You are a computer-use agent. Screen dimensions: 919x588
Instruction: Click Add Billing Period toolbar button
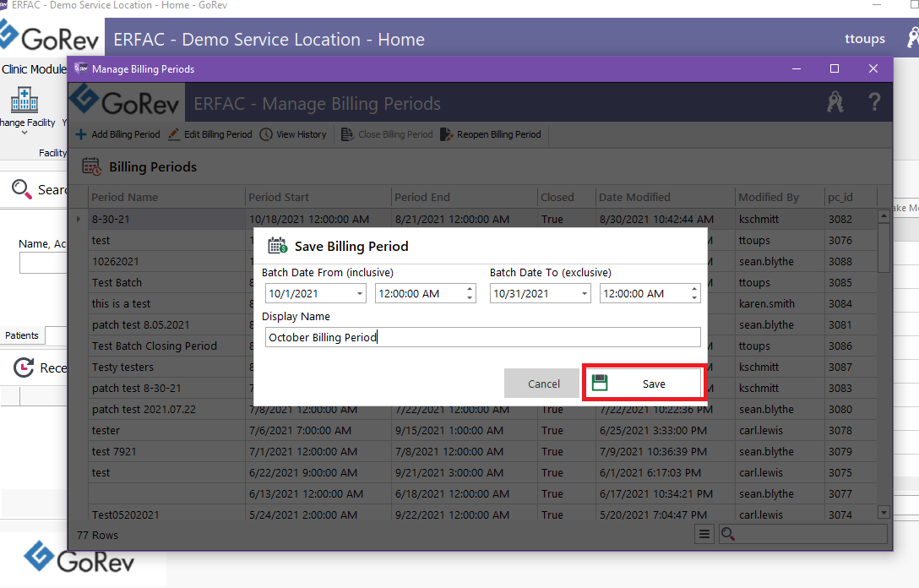coord(117,134)
